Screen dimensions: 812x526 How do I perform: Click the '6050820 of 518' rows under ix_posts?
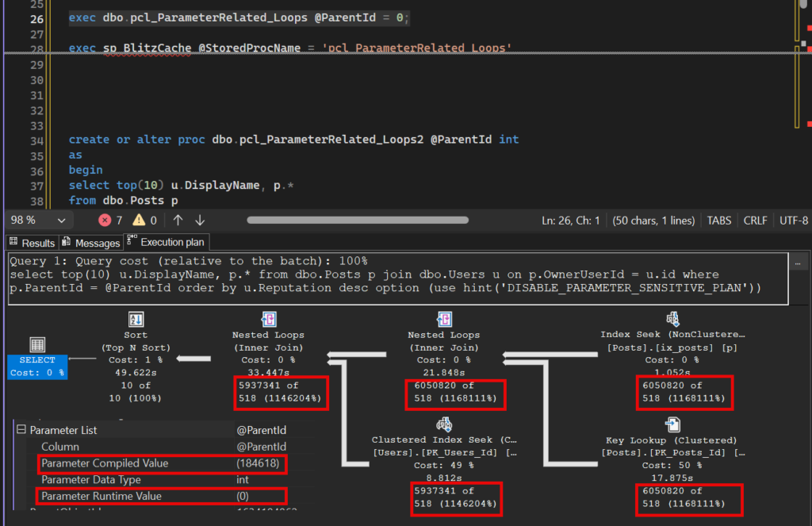click(x=684, y=392)
